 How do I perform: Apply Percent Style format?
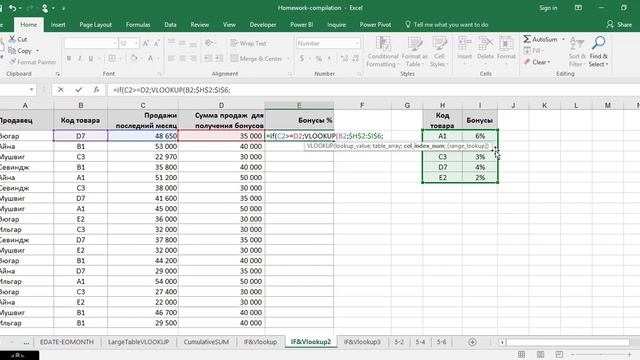[319, 59]
